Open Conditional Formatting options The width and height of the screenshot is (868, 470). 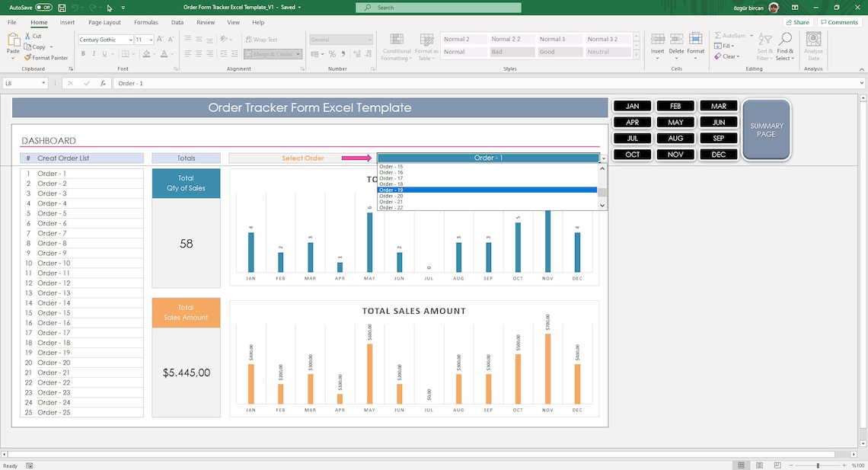[396, 46]
